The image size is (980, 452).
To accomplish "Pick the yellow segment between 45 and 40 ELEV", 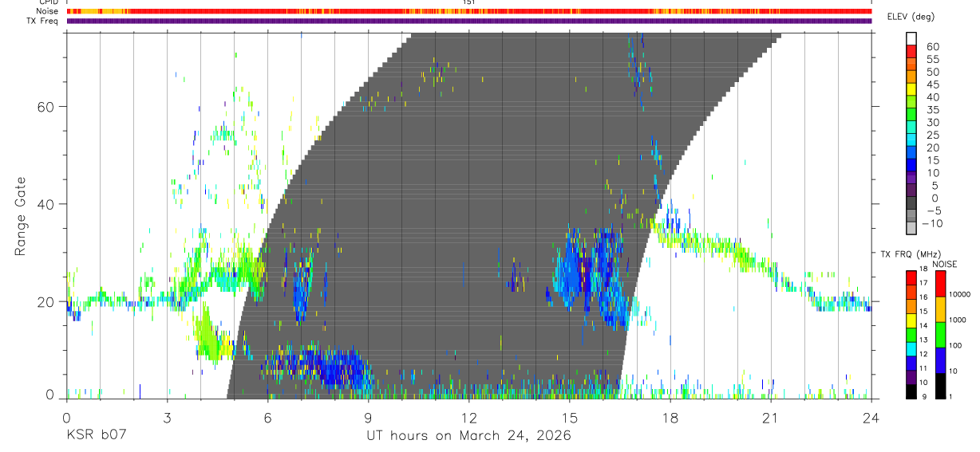I will point(911,89).
